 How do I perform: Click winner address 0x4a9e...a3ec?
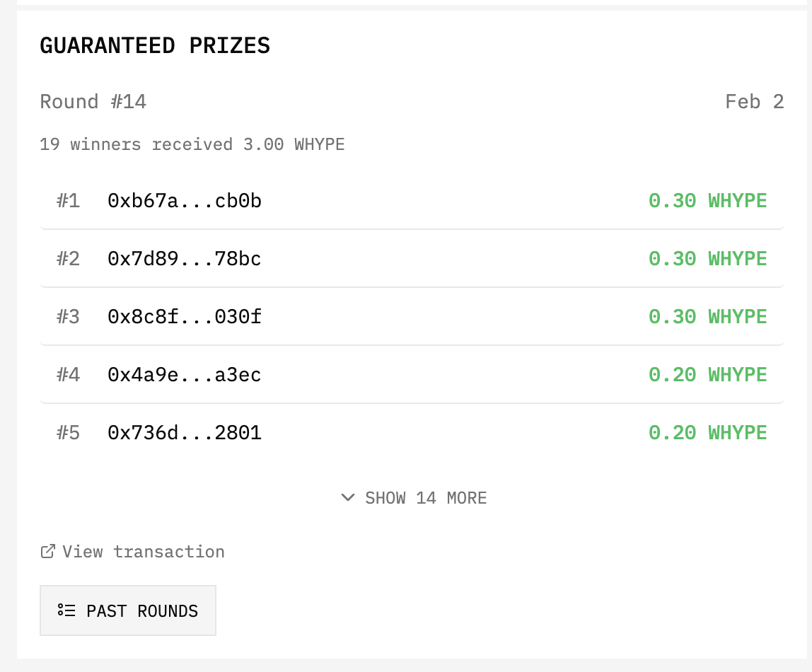tap(185, 375)
